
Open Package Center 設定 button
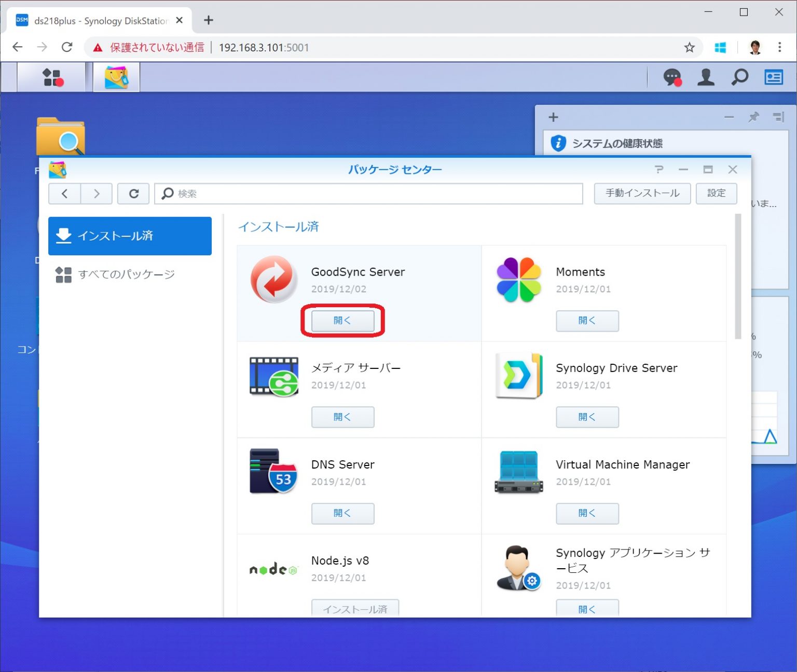[x=716, y=194]
